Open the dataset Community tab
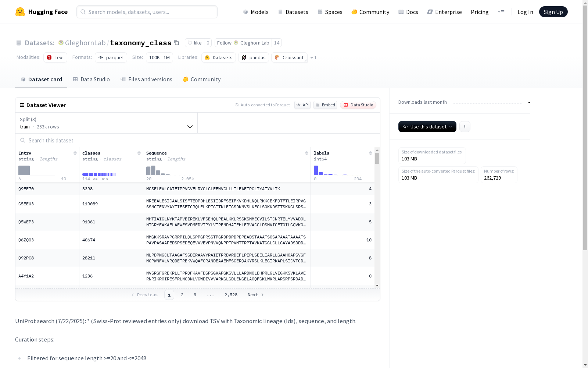Screen dimensions: 588x368 point(202,79)
